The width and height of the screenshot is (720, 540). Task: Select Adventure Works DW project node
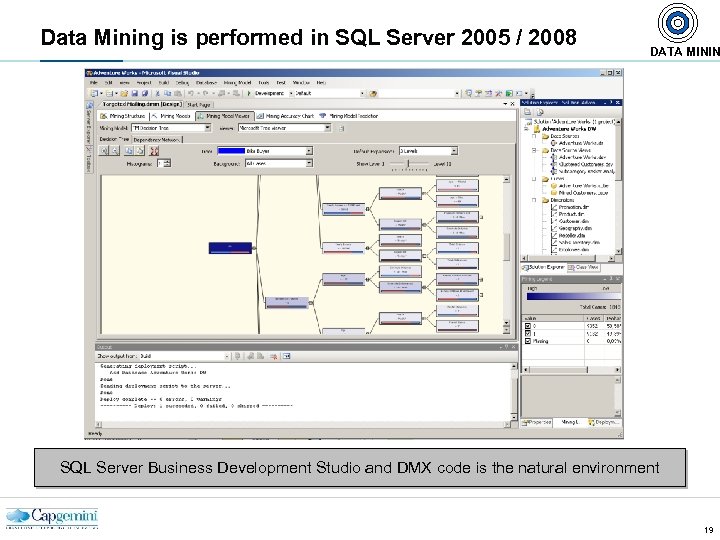pos(571,129)
